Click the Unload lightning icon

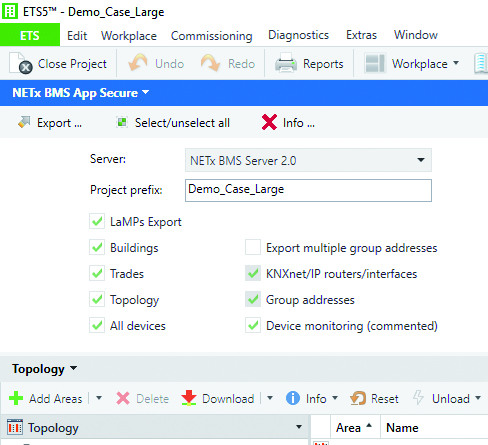pos(418,398)
